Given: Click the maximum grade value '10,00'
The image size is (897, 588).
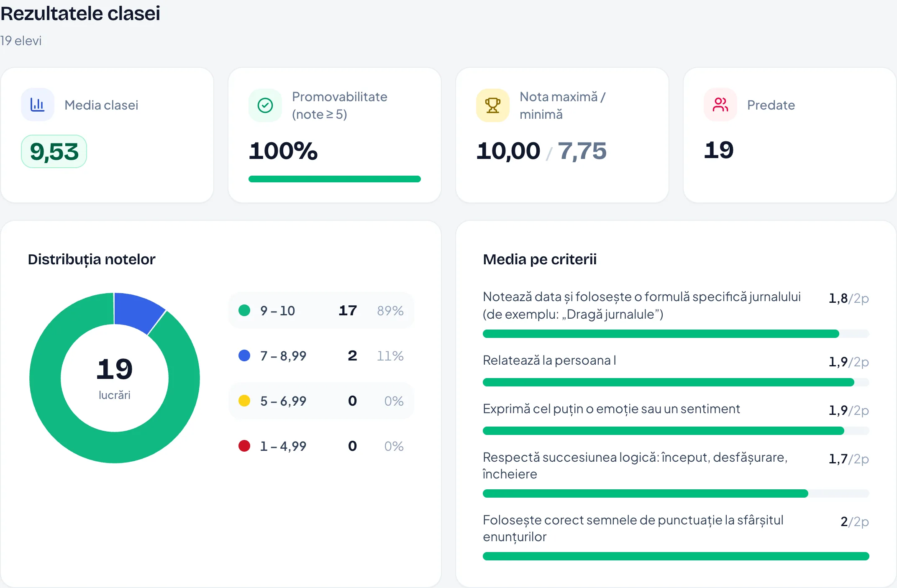Looking at the screenshot, I should click(508, 151).
